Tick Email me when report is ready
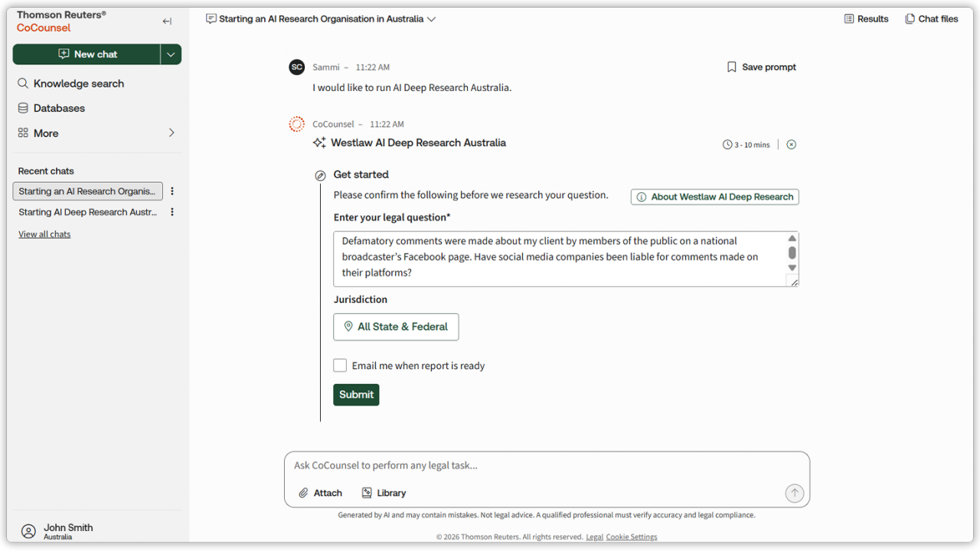This screenshot has width=980, height=551. tap(340, 366)
